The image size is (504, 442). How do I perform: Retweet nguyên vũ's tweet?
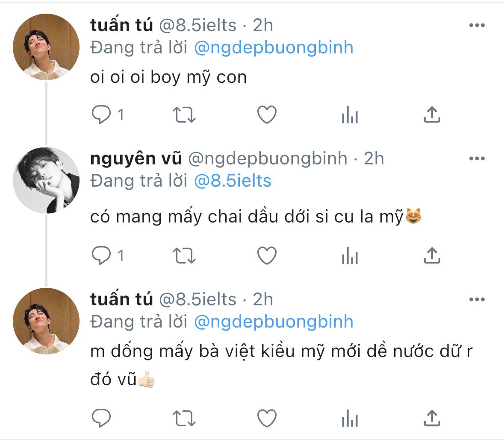[184, 256]
